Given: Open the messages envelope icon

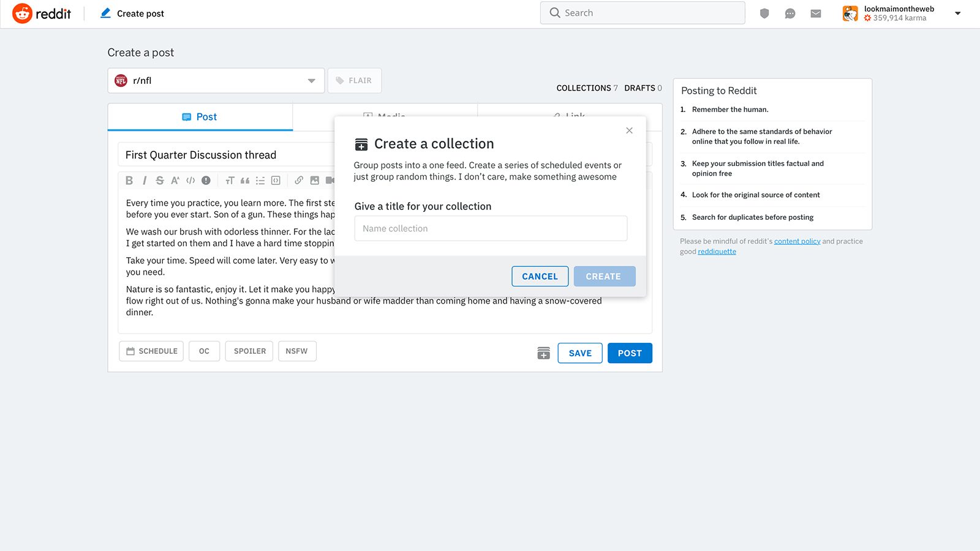Looking at the screenshot, I should tap(816, 13).
